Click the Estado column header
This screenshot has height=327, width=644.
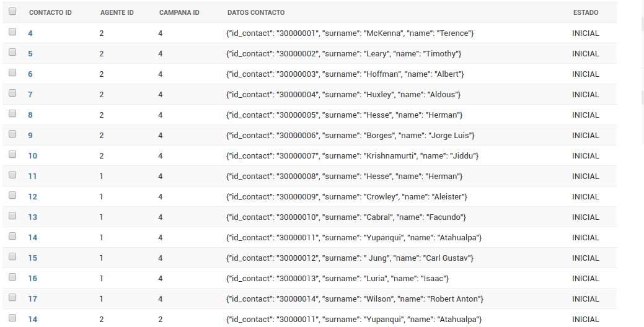coord(585,13)
